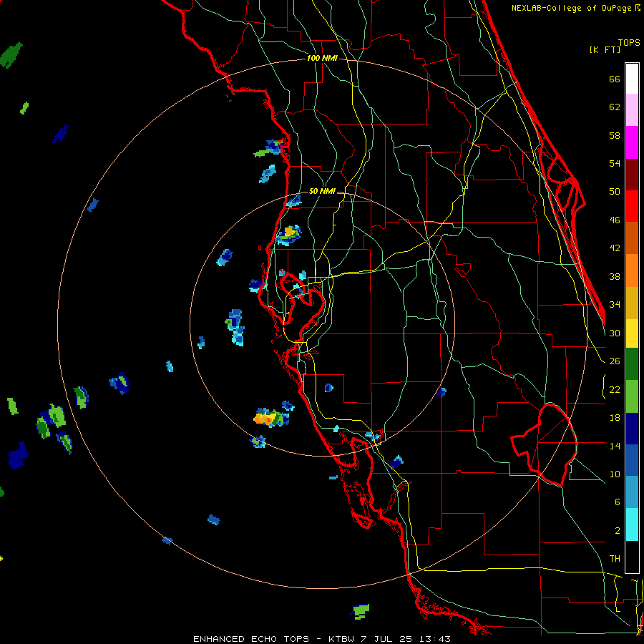
Task: Click the 18 value on the scale
Action: click(x=615, y=418)
